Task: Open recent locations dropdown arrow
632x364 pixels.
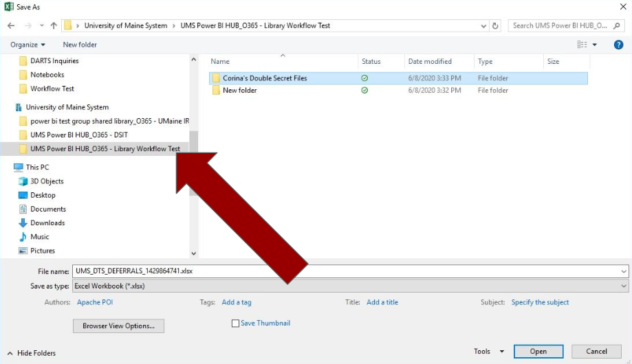Action: [x=41, y=26]
